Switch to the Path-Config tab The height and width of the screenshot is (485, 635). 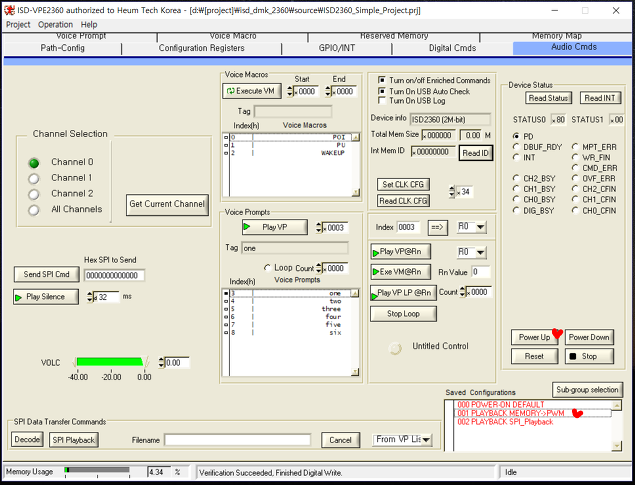click(x=62, y=48)
